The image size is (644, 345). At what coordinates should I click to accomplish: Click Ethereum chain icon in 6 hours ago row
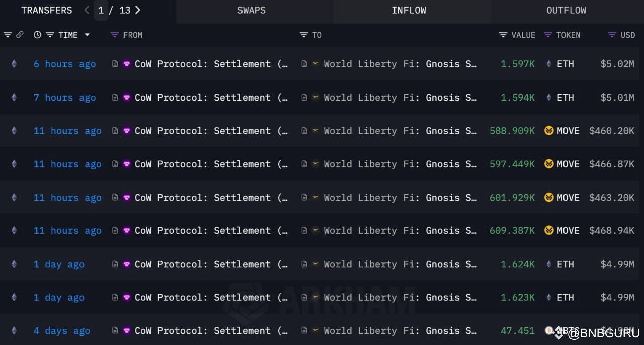[14, 64]
